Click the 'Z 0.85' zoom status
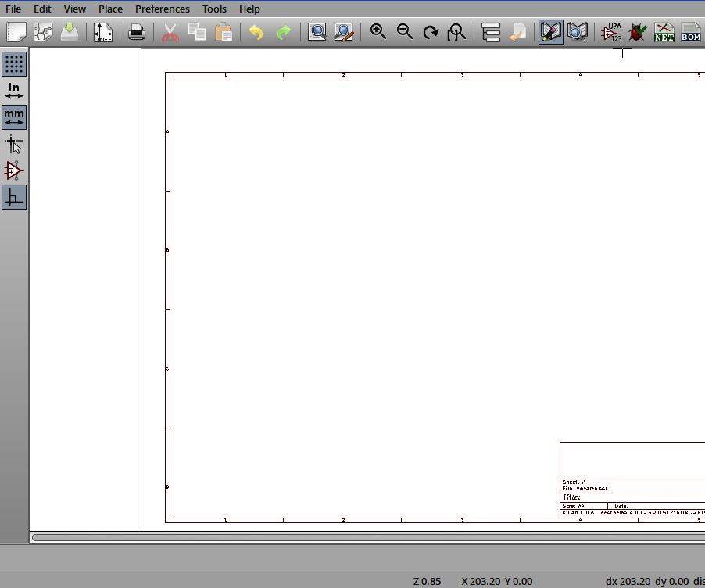Image resolution: width=705 pixels, height=588 pixels. click(x=427, y=581)
